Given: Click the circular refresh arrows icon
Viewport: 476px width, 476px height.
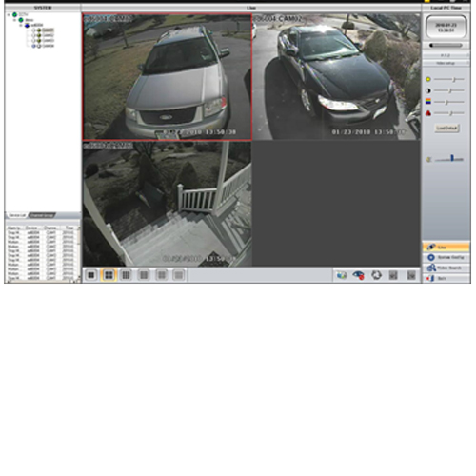Looking at the screenshot, I should pyautogui.click(x=376, y=275).
